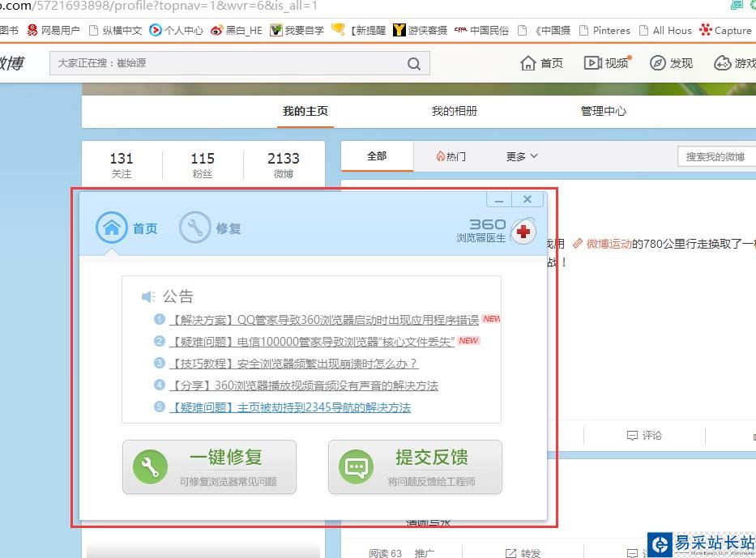Switch to the 修复 repair tab
The height and width of the screenshot is (558, 756).
tap(210, 228)
